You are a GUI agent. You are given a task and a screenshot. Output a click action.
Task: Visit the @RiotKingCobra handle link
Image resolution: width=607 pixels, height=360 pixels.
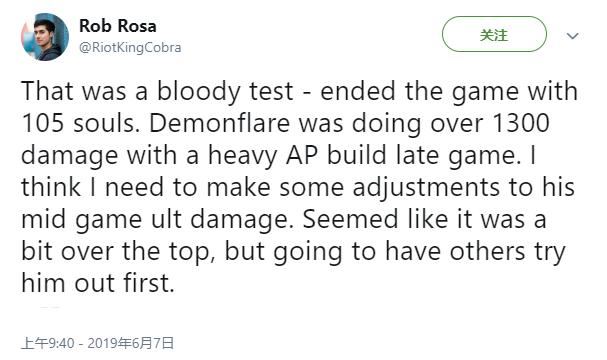(x=130, y=48)
